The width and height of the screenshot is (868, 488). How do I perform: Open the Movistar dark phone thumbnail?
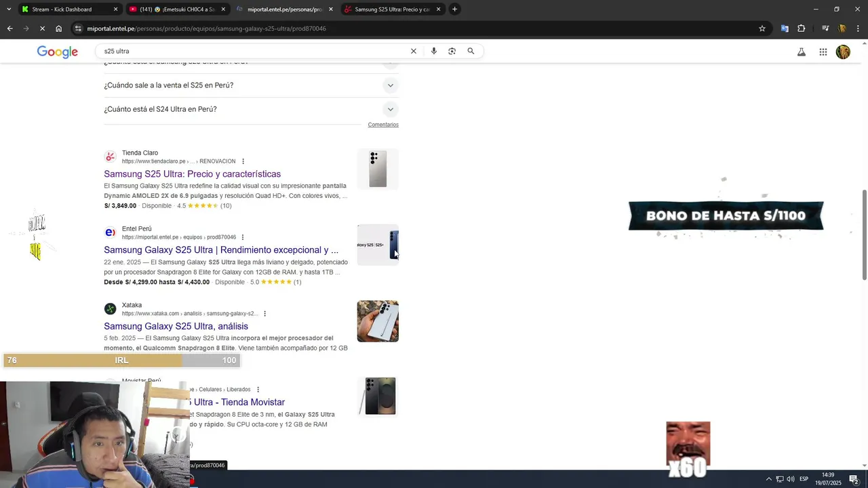click(x=378, y=397)
